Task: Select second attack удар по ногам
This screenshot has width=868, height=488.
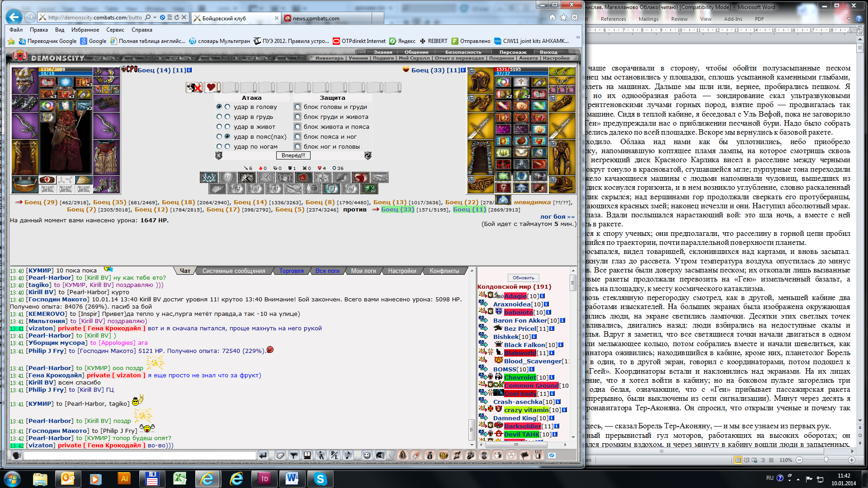Action: click(227, 146)
